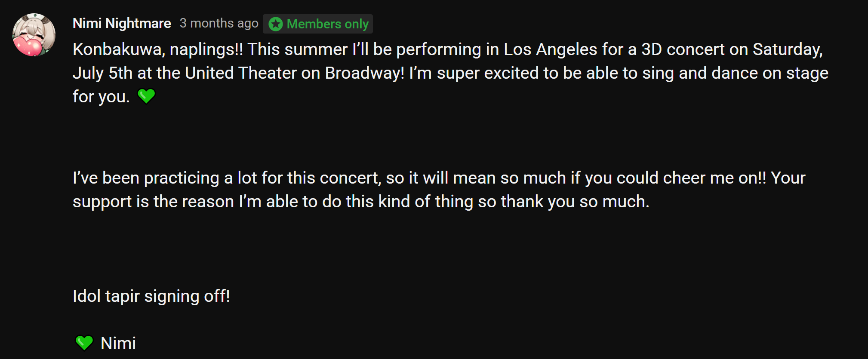Click the green heart beside the Nimi signature
The image size is (868, 359).
point(84,343)
